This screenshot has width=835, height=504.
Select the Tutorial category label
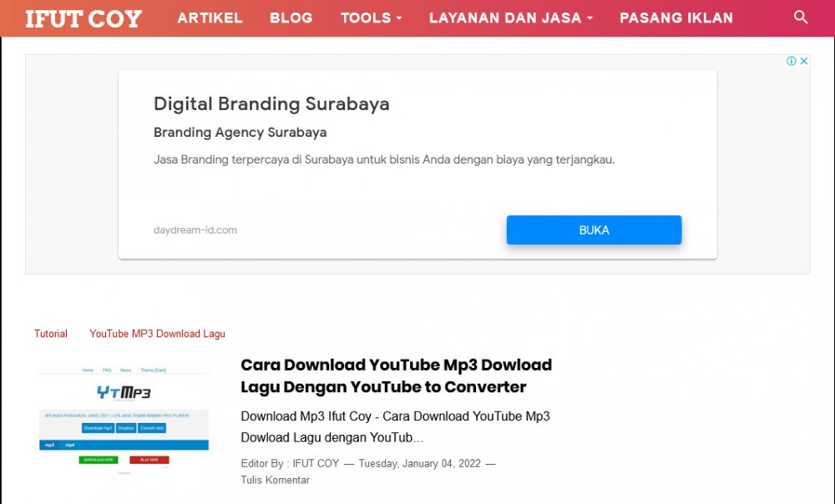51,334
